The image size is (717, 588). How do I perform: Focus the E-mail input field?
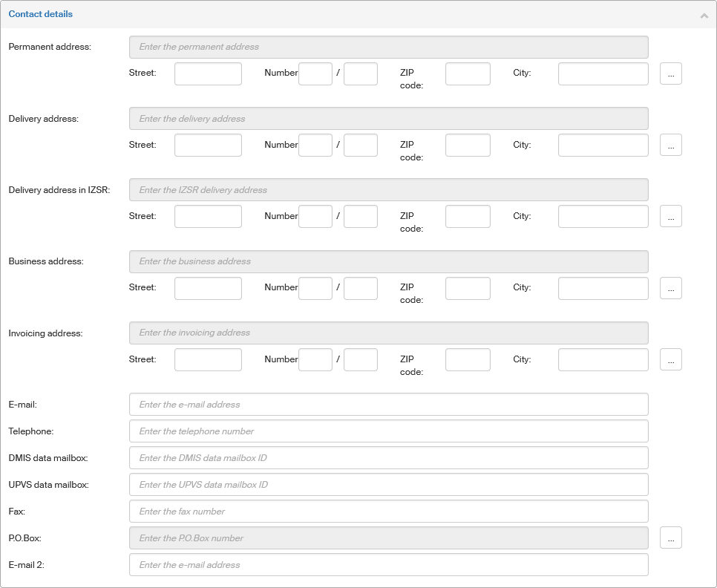388,405
